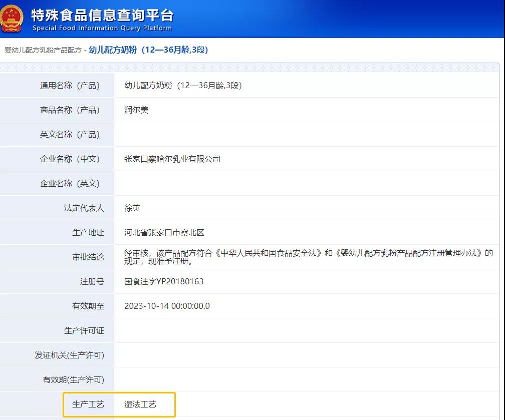Select the 通用名称 value 幼儿配方奶粉（12—36月龄,3段）
This screenshot has height=420, width=505.
pyautogui.click(x=183, y=85)
